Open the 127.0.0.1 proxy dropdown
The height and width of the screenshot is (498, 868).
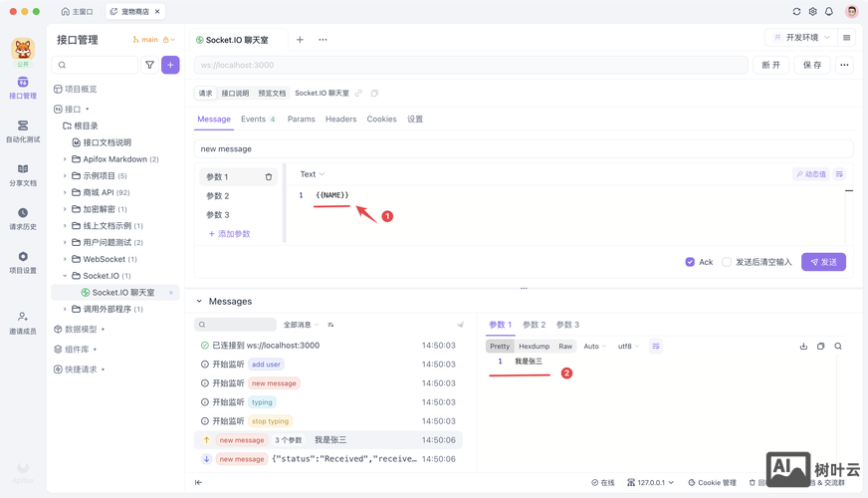point(650,482)
